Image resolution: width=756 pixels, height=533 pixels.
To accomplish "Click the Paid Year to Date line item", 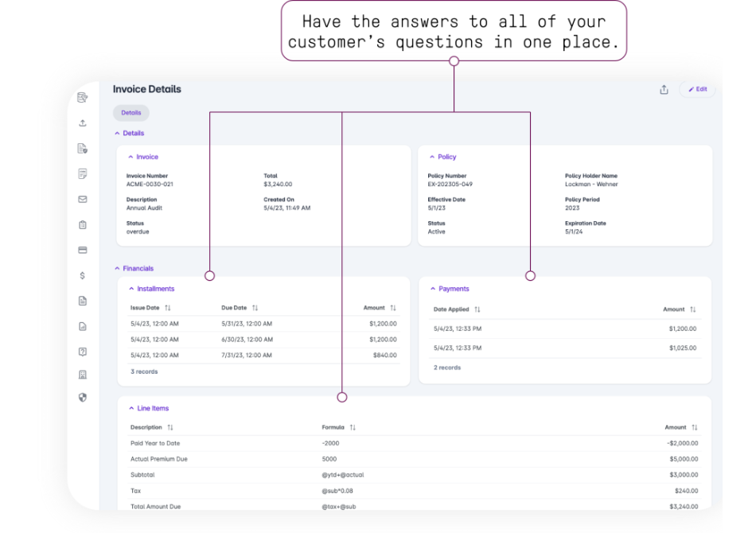I will coord(154,443).
